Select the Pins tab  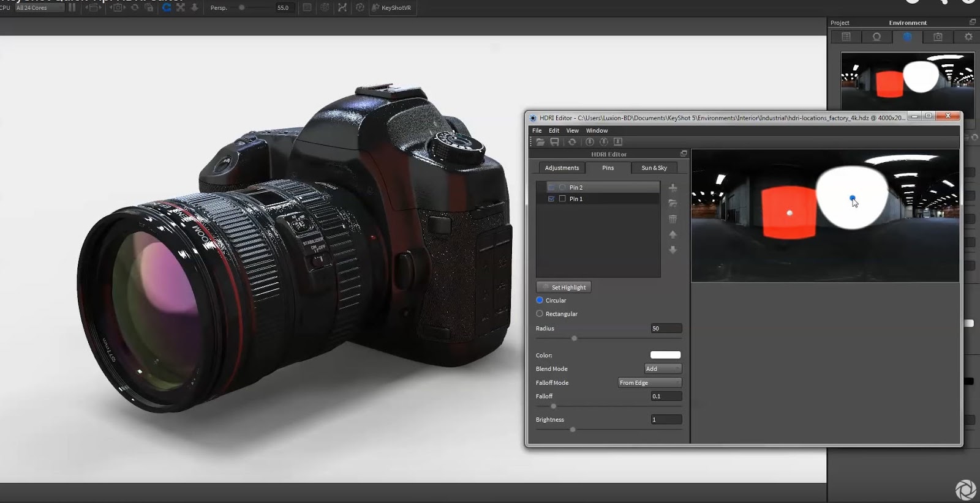point(608,168)
